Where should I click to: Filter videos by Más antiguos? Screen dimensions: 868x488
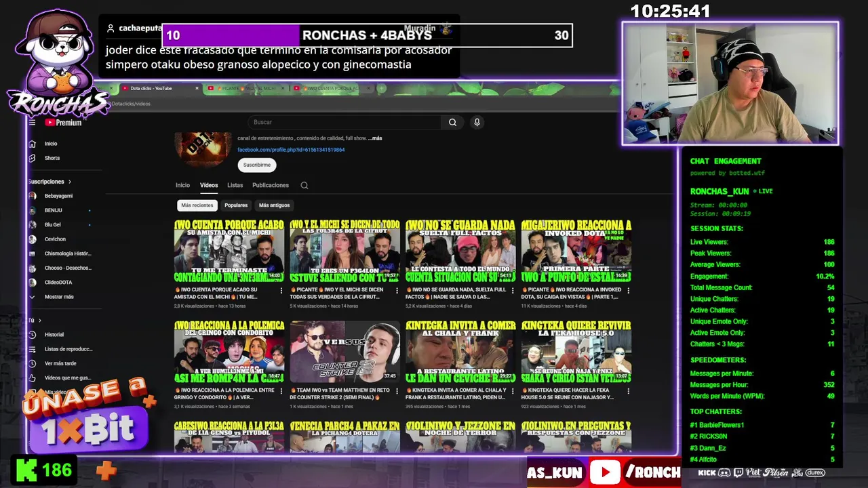point(274,205)
